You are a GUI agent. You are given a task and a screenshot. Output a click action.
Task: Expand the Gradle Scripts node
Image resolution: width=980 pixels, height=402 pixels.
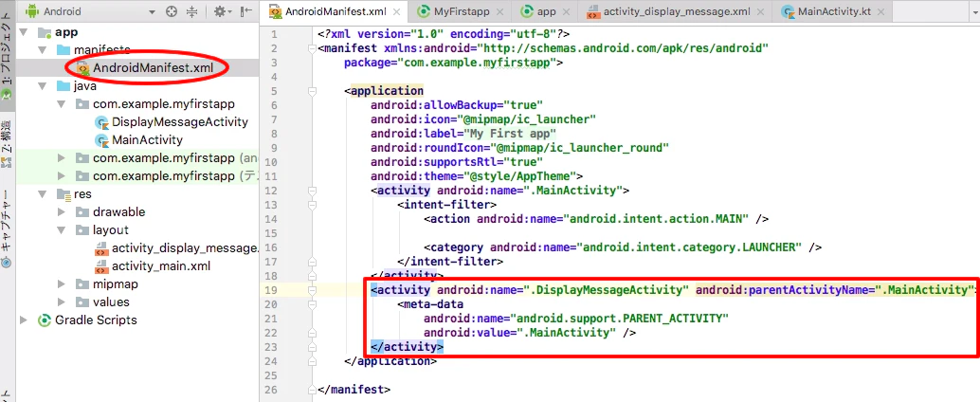point(24,320)
